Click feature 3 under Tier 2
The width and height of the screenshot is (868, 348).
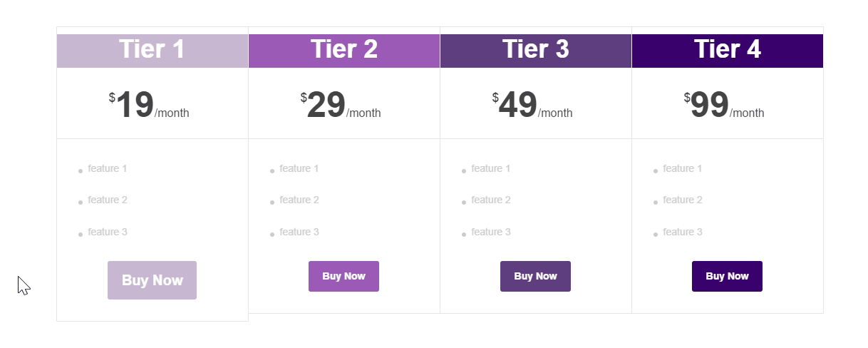(299, 232)
